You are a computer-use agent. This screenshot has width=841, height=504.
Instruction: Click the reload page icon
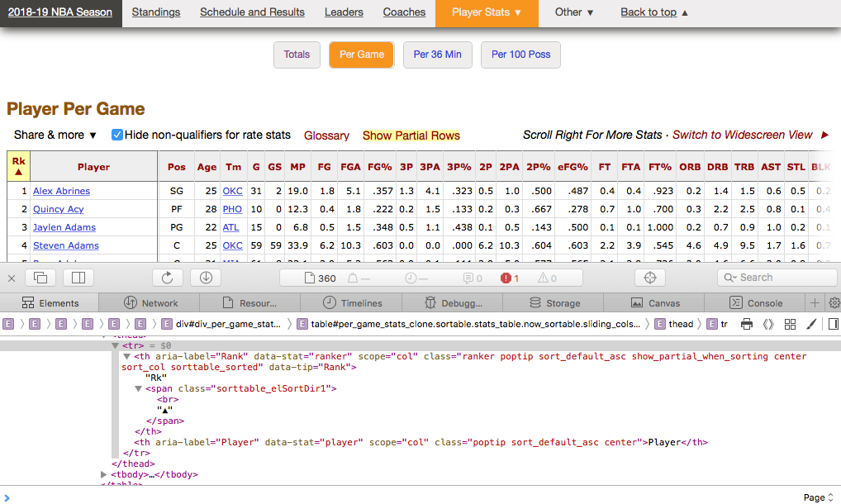168,278
